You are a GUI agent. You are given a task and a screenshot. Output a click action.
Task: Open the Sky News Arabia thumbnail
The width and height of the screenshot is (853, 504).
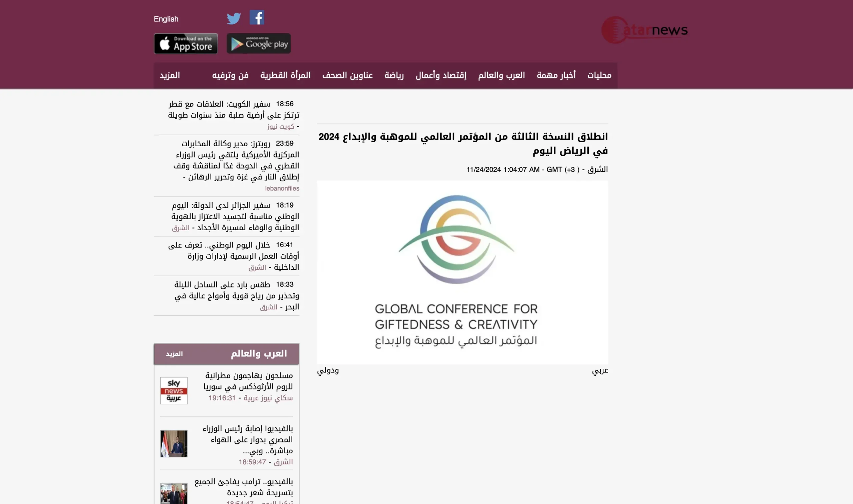(174, 390)
